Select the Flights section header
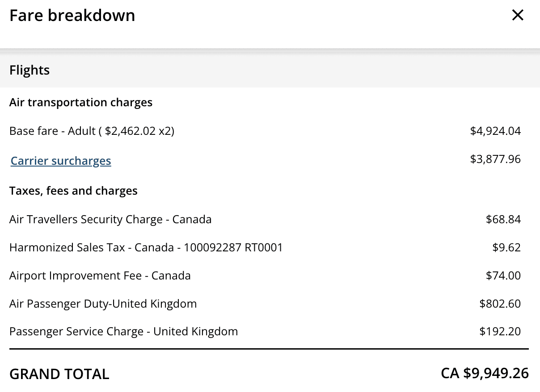540x392 pixels. (x=30, y=70)
